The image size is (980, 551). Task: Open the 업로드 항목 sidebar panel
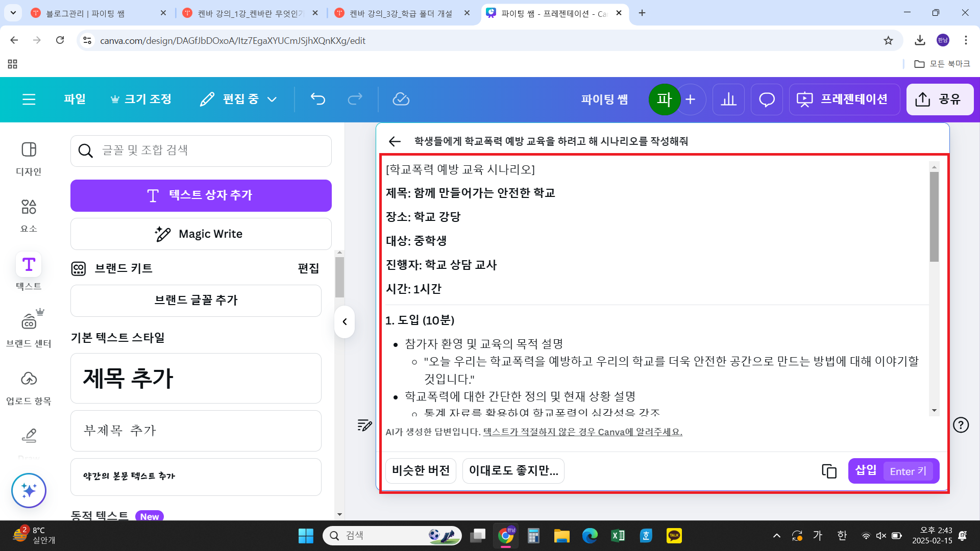29,385
